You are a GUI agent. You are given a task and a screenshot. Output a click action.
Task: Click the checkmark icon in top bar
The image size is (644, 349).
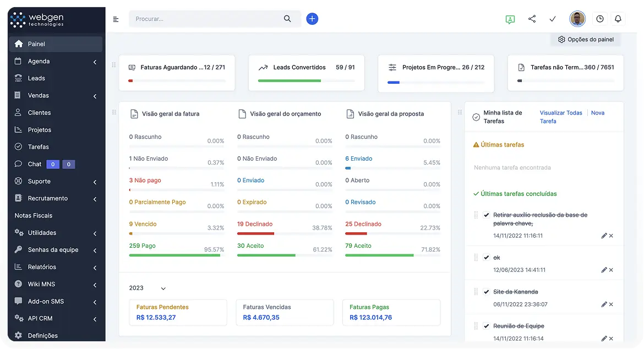pos(553,19)
